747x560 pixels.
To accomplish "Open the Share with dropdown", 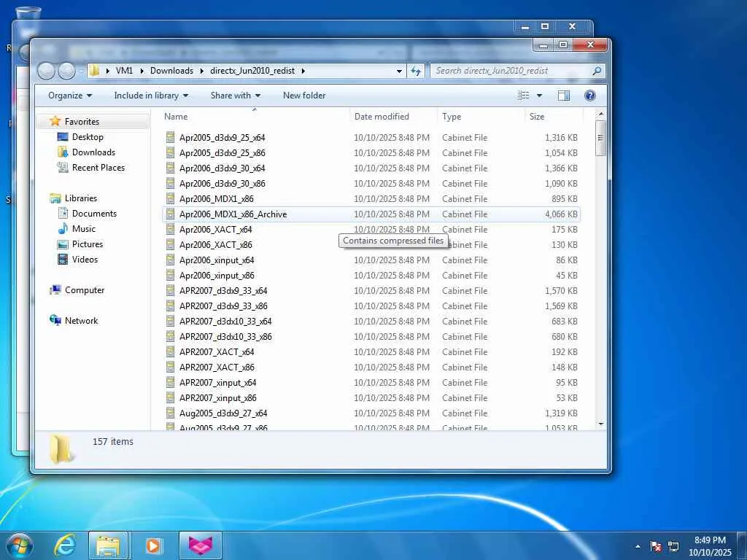I will [236, 96].
